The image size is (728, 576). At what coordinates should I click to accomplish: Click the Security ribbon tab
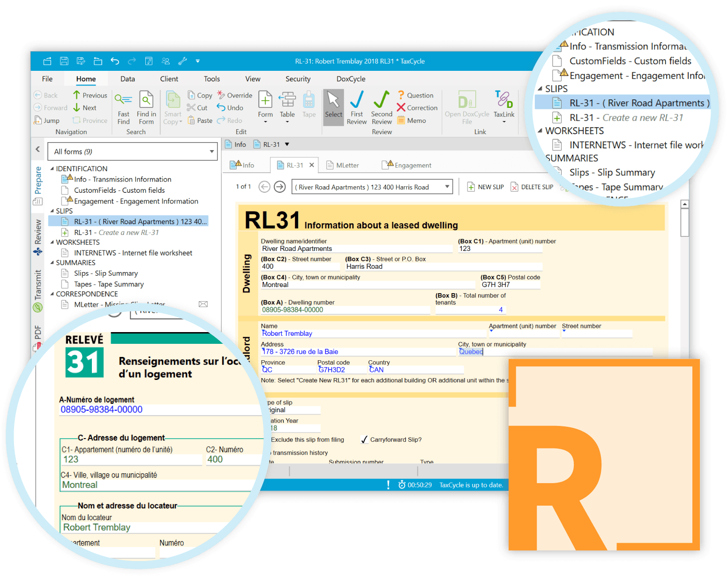[x=298, y=79]
